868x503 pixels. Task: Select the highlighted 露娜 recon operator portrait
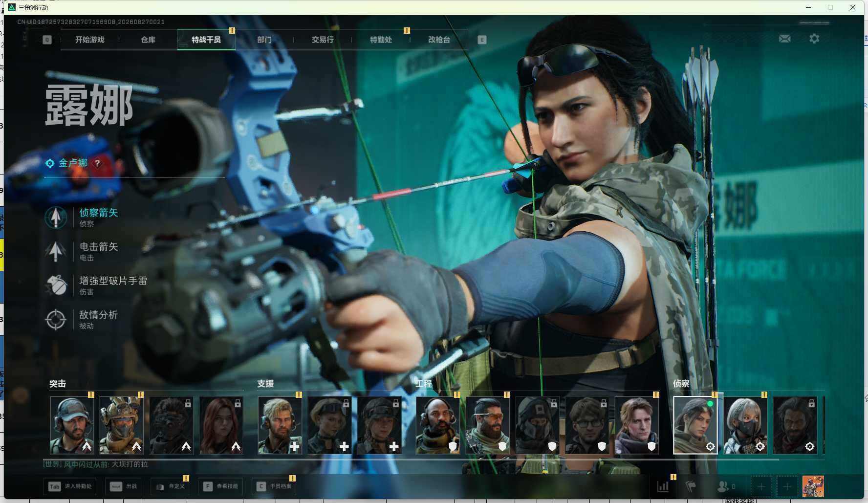pos(695,425)
